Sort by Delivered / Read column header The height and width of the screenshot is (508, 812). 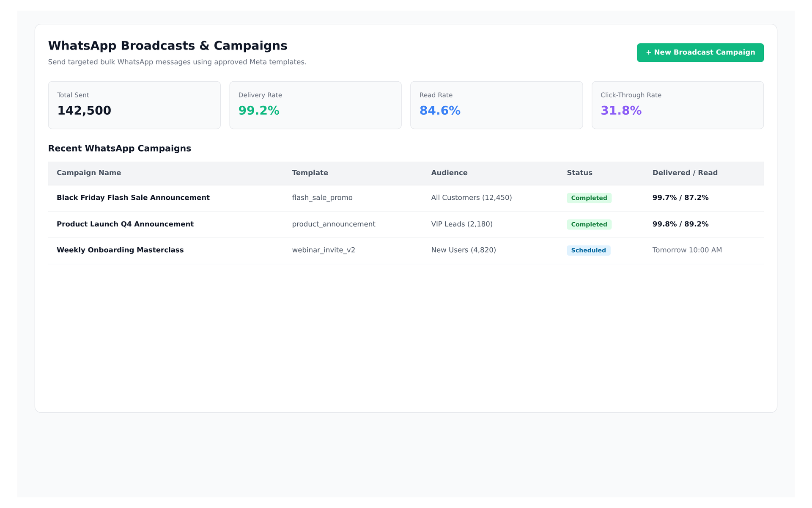pyautogui.click(x=685, y=173)
